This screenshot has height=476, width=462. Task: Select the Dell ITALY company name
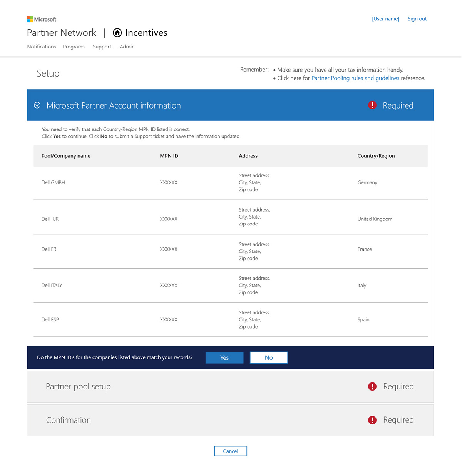point(52,285)
